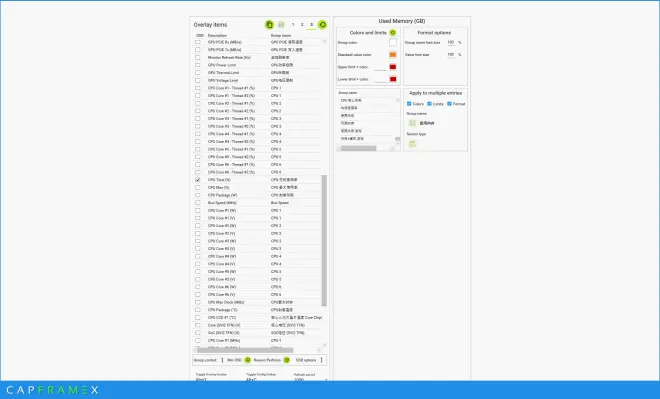The height and width of the screenshot is (399, 660).
Task: Open the Group control three-dot menu
Action: pos(222,360)
